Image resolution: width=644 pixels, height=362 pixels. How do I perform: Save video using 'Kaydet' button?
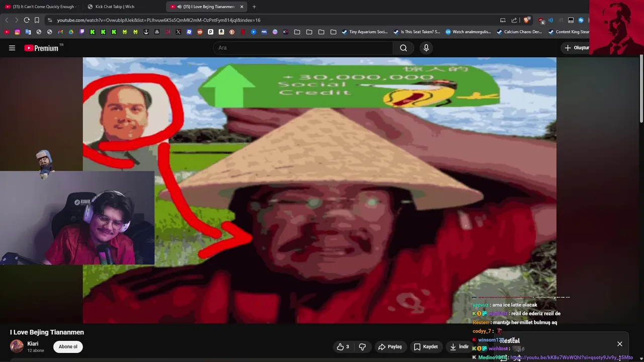pos(426,346)
